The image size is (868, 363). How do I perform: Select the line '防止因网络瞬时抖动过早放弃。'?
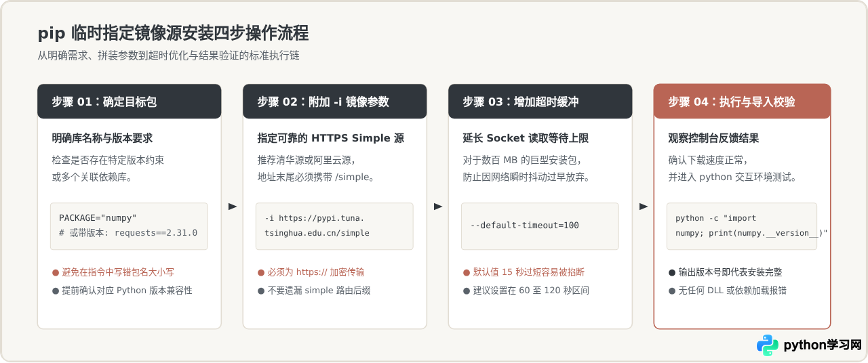(526, 177)
